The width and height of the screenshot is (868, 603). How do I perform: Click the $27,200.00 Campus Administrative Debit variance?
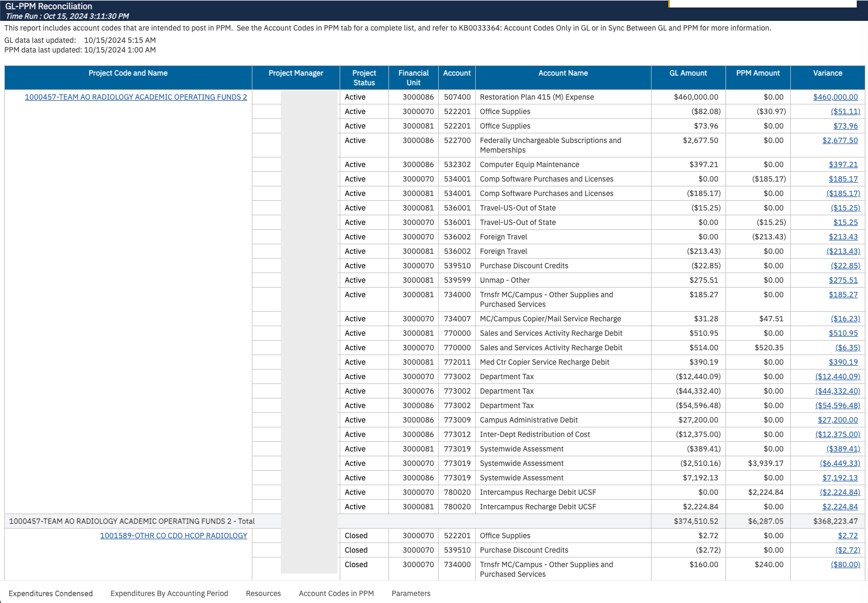(837, 420)
